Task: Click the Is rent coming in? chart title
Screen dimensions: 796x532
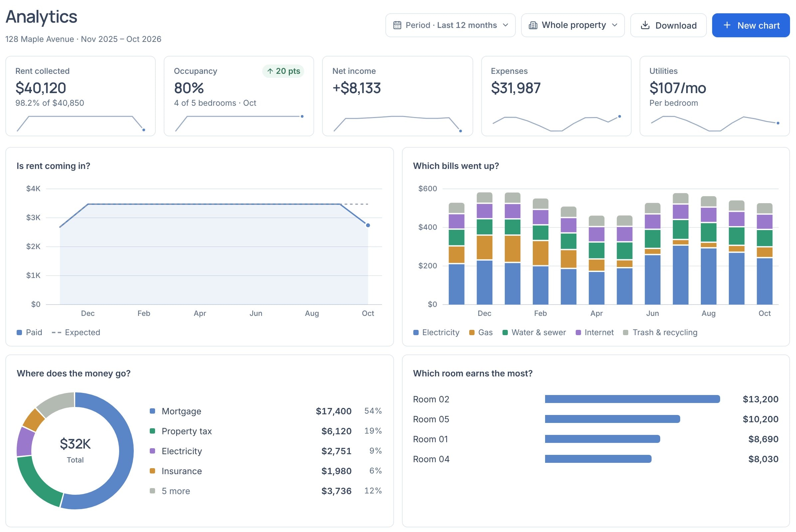Action: (53, 166)
